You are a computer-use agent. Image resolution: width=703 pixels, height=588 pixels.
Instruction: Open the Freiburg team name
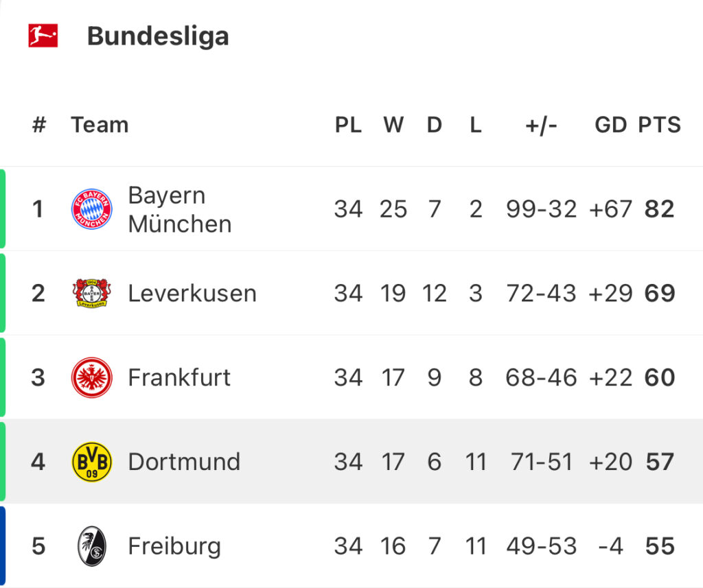click(x=174, y=547)
